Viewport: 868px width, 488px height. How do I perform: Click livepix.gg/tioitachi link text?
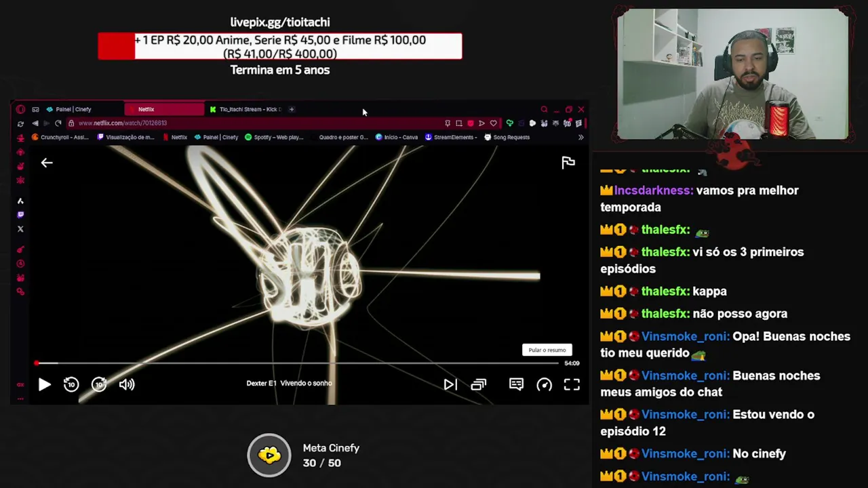(x=280, y=22)
